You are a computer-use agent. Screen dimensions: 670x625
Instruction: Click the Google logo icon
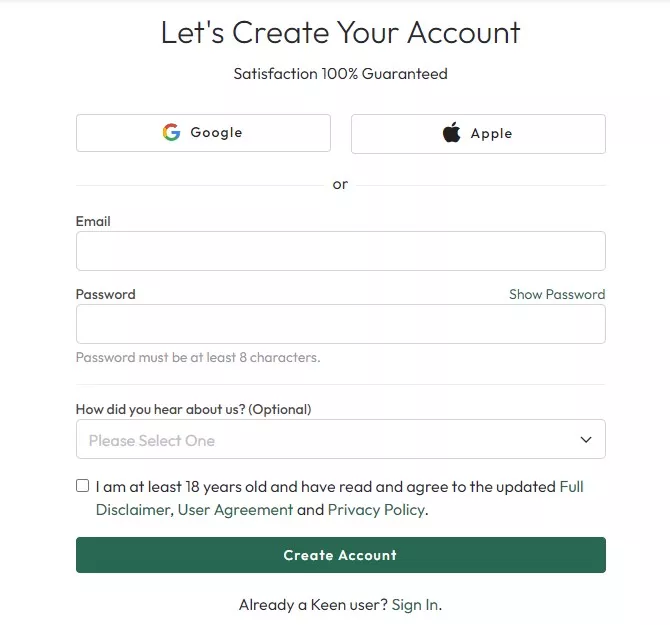coord(171,132)
